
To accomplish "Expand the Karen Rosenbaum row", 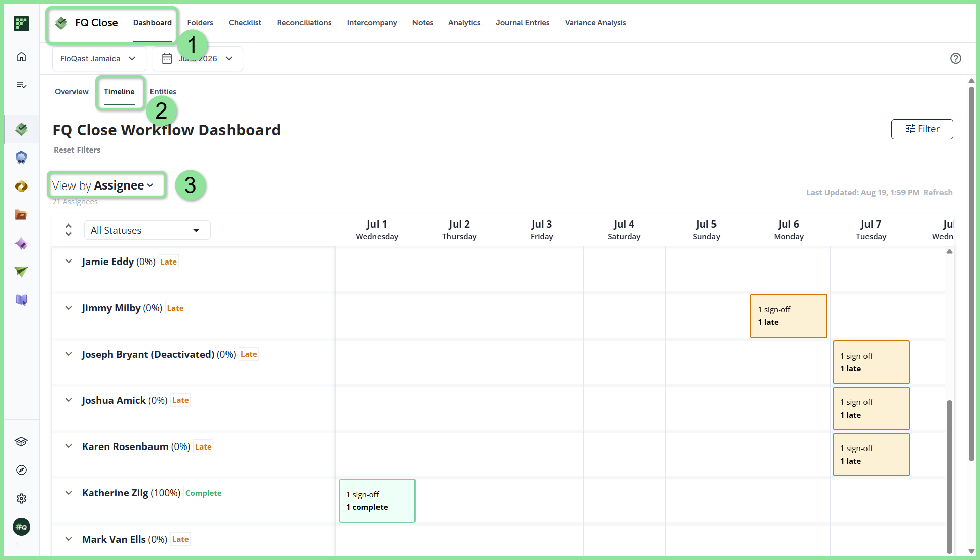I will point(69,446).
